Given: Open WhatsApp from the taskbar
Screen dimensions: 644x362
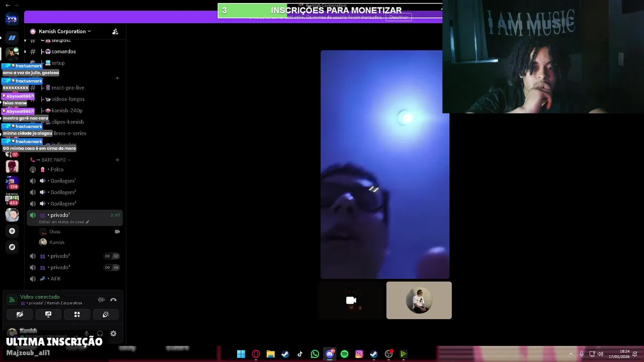Looking at the screenshot, I should click(x=314, y=354).
